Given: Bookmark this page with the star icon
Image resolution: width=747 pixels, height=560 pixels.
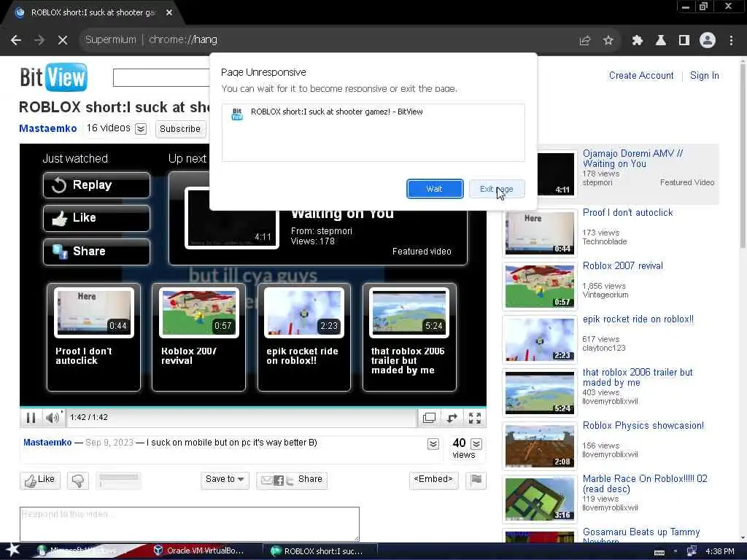Looking at the screenshot, I should [x=608, y=41].
